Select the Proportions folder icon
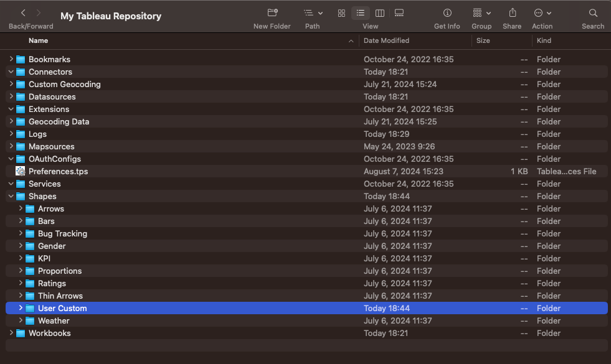 coord(30,271)
